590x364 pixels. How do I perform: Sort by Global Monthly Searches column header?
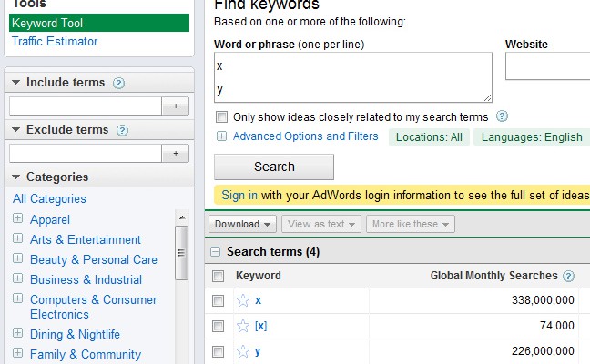tap(493, 276)
